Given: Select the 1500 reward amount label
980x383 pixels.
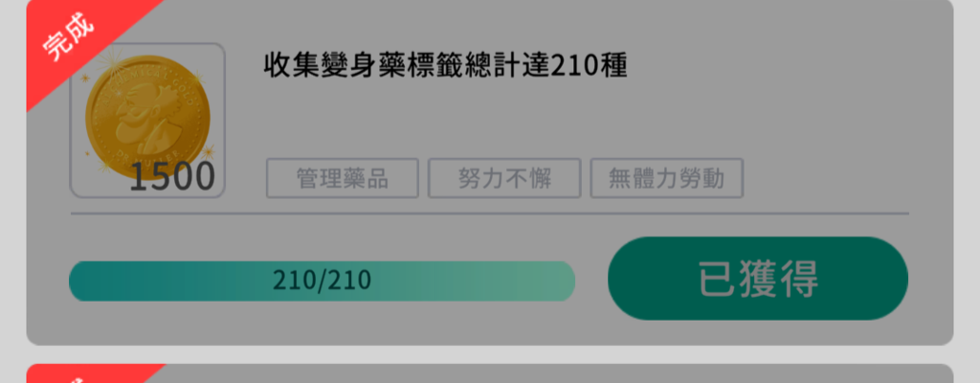Looking at the screenshot, I should tap(172, 176).
